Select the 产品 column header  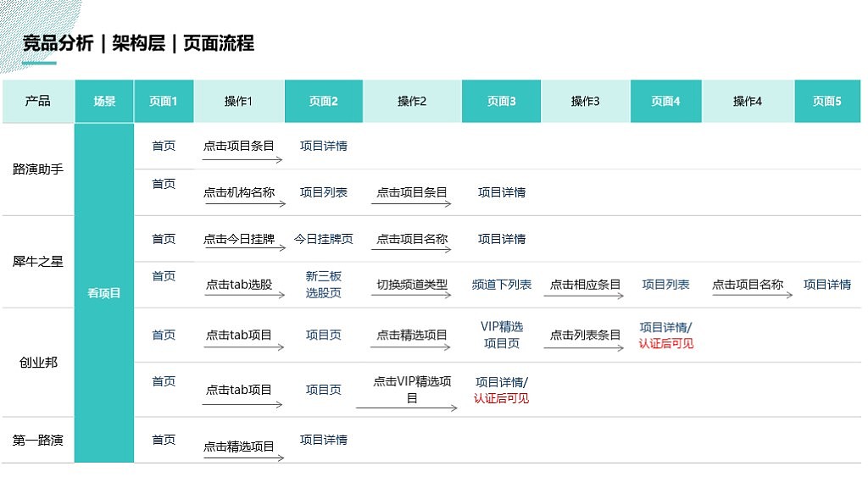(37, 101)
